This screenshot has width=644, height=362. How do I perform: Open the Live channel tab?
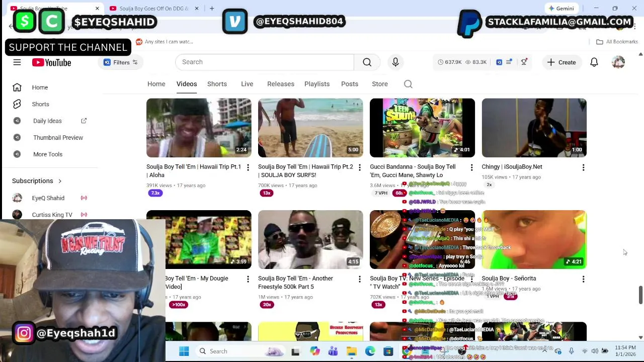point(247,84)
